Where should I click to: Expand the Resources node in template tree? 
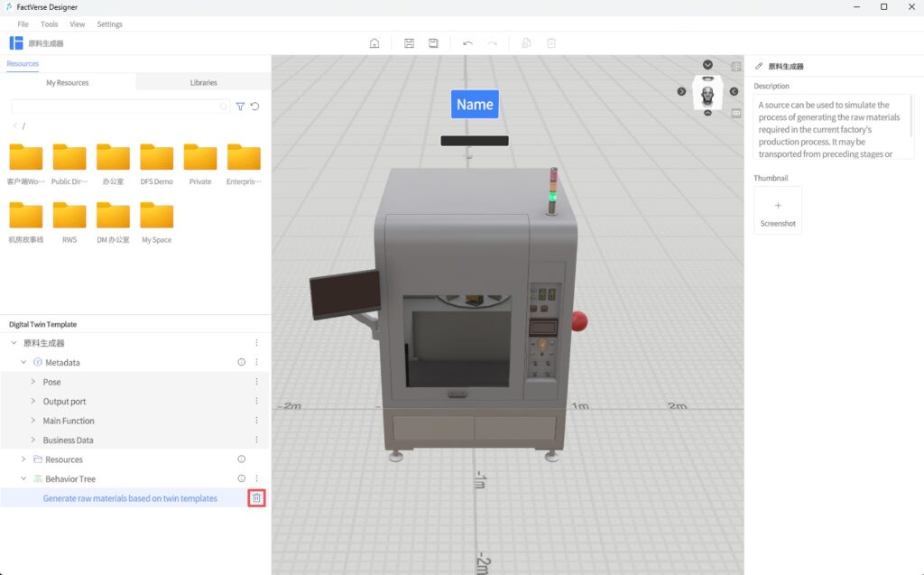tap(24, 460)
